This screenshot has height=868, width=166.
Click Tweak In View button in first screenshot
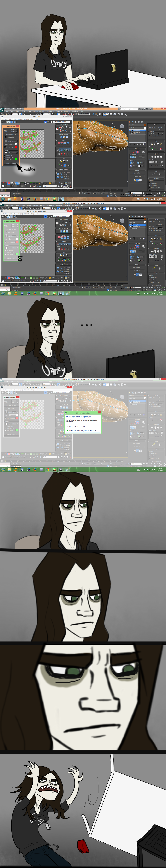tap(137, 176)
